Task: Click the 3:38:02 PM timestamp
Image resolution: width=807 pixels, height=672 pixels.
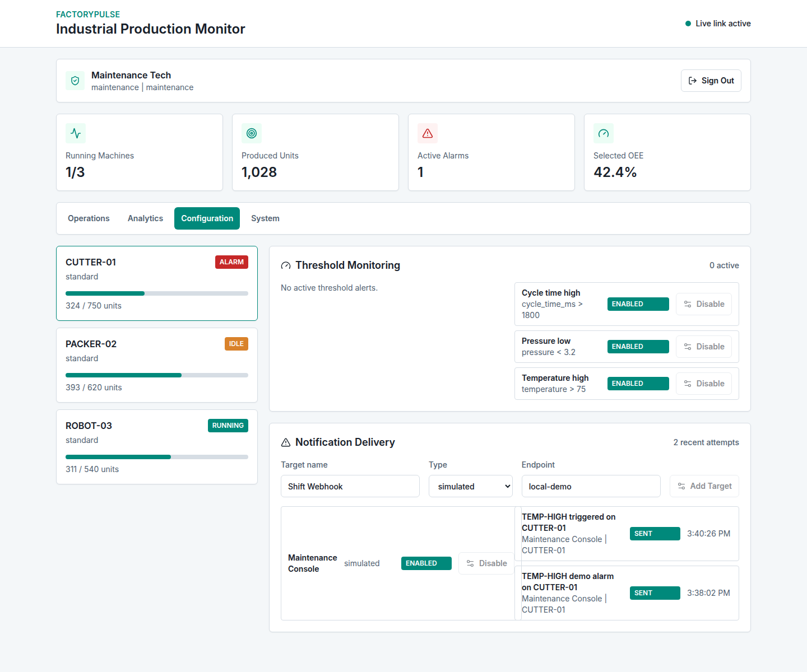Action: [708, 593]
